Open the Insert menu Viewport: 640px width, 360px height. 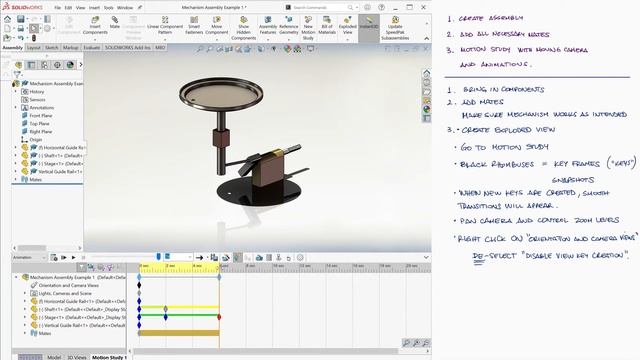94,7
